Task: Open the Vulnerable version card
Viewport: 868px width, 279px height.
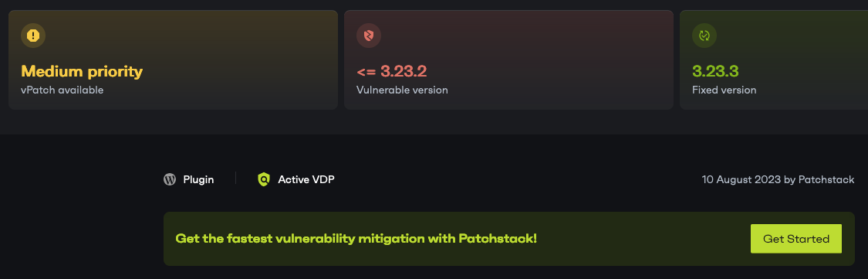Action: point(508,60)
